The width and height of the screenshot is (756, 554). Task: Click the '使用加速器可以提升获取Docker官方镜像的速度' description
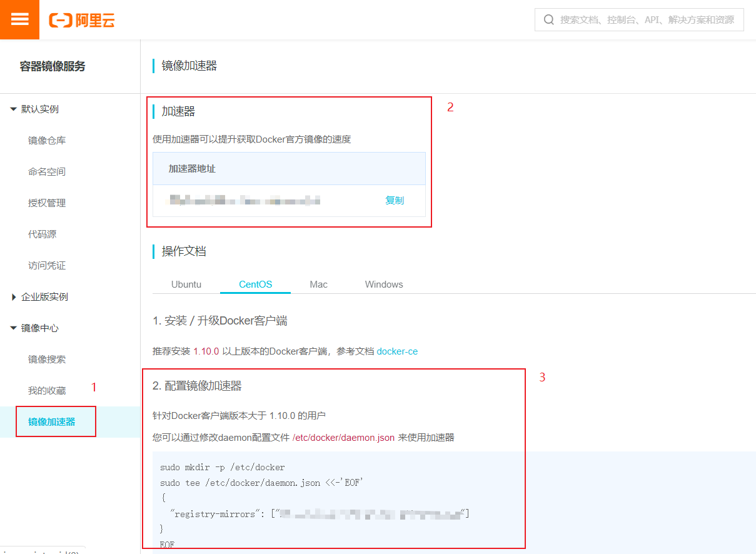tap(252, 139)
